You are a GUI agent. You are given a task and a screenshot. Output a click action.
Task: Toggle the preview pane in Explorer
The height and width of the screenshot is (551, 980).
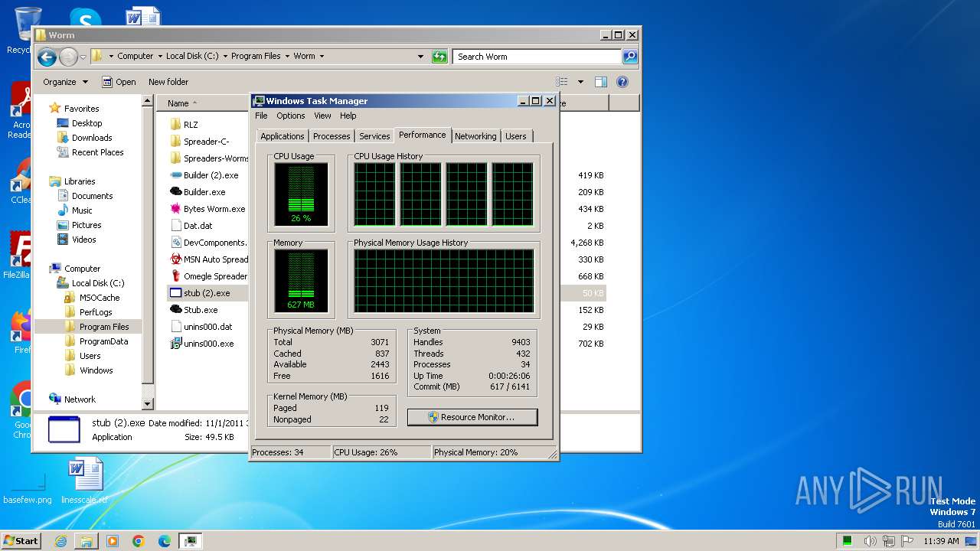point(601,82)
